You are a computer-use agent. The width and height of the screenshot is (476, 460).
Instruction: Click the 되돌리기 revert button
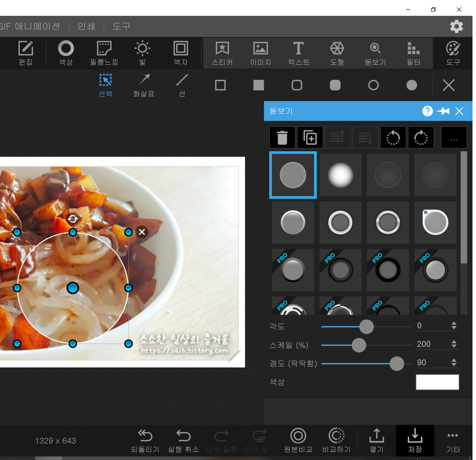145,440
